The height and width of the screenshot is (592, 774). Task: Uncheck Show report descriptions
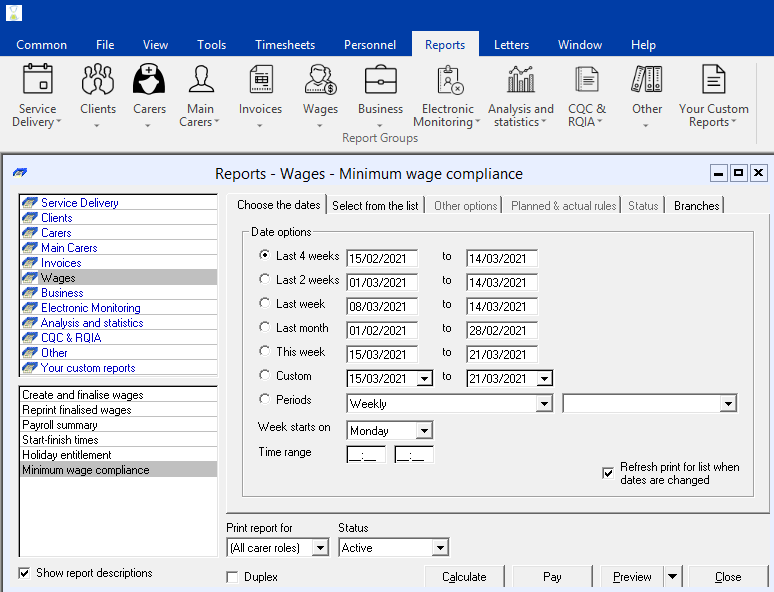(x=24, y=573)
